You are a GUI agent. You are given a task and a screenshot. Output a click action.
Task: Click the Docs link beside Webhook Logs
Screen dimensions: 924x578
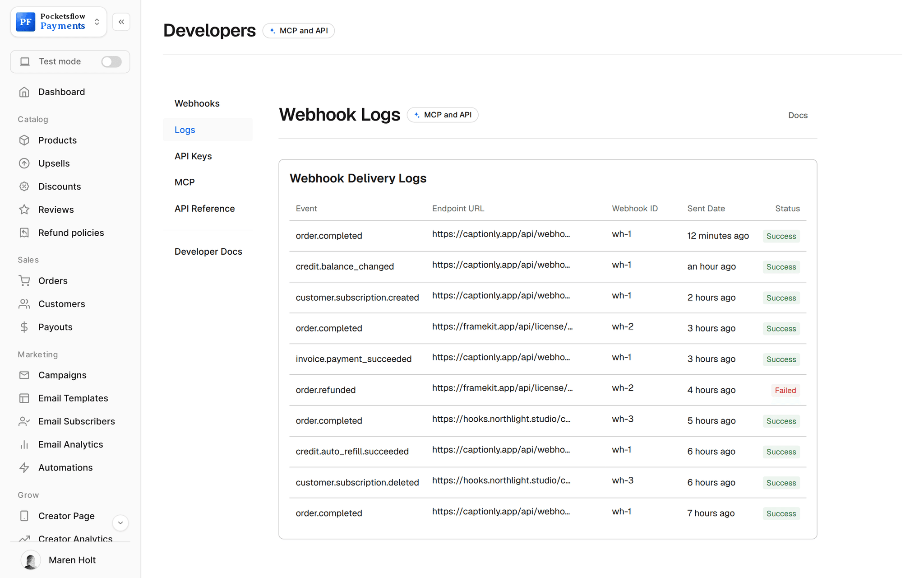(x=798, y=115)
